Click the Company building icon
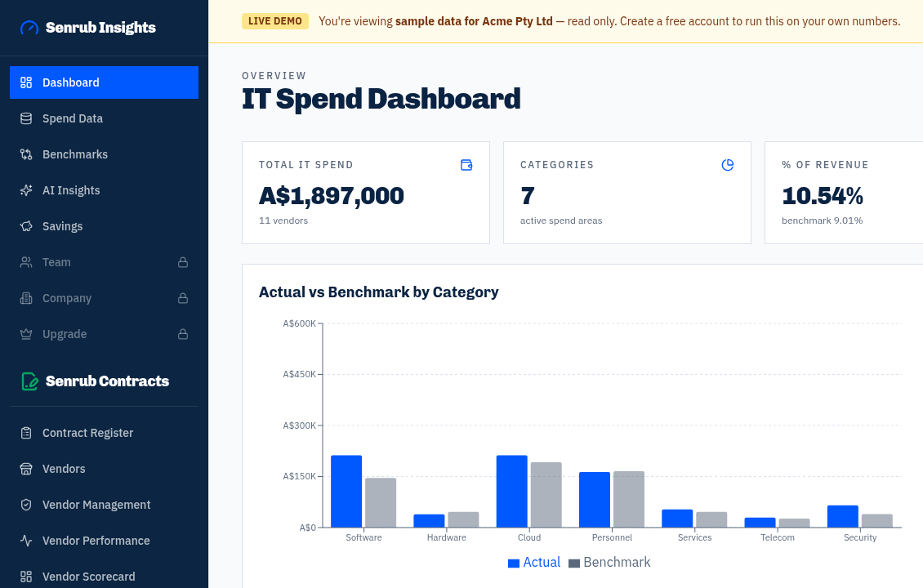 26,298
